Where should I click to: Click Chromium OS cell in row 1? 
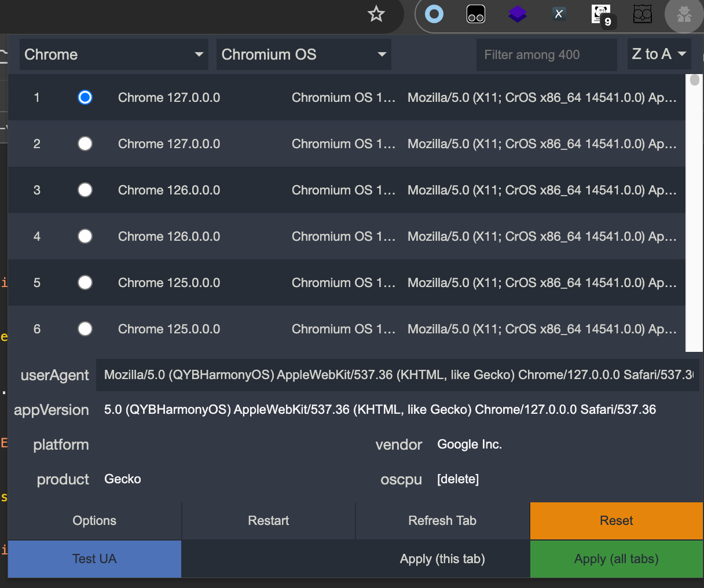tap(343, 97)
